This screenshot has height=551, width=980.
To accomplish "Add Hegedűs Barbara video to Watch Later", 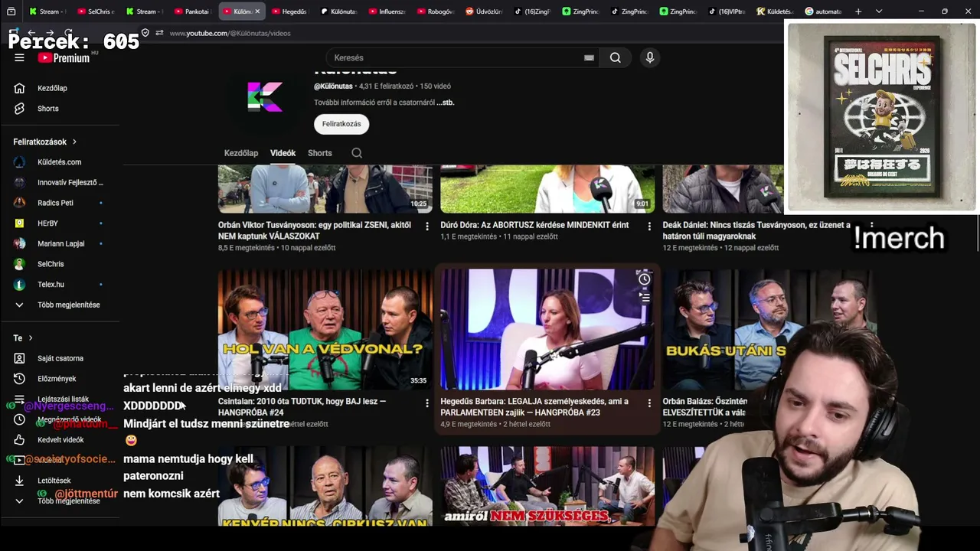I will click(x=645, y=279).
